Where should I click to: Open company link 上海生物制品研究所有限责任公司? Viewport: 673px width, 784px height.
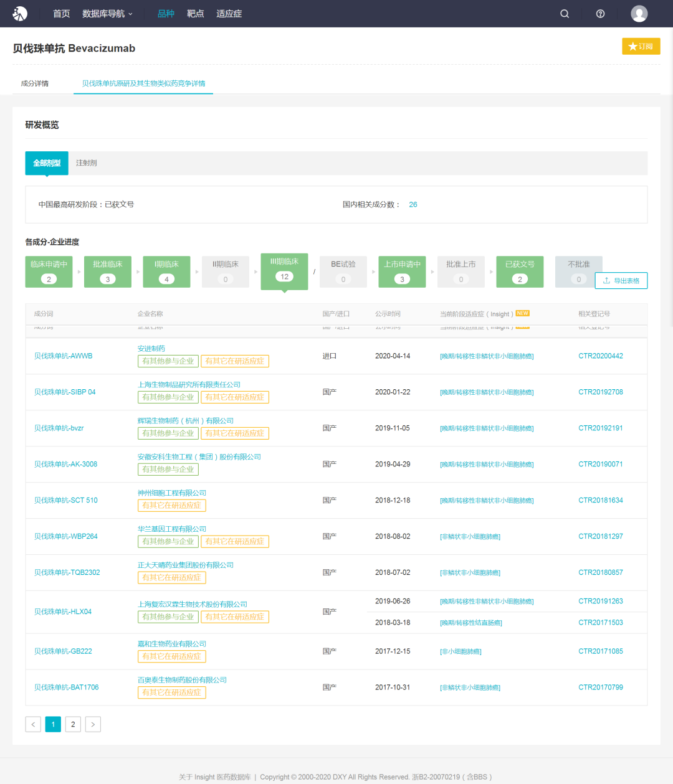tap(189, 385)
